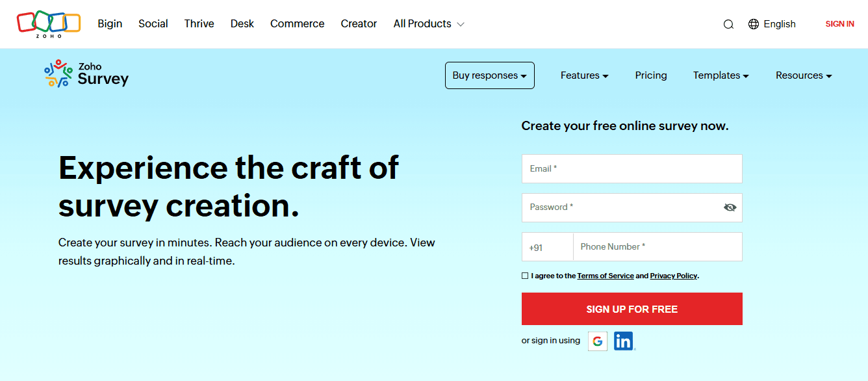
Task: Expand the All Products dropdown
Action: point(429,24)
